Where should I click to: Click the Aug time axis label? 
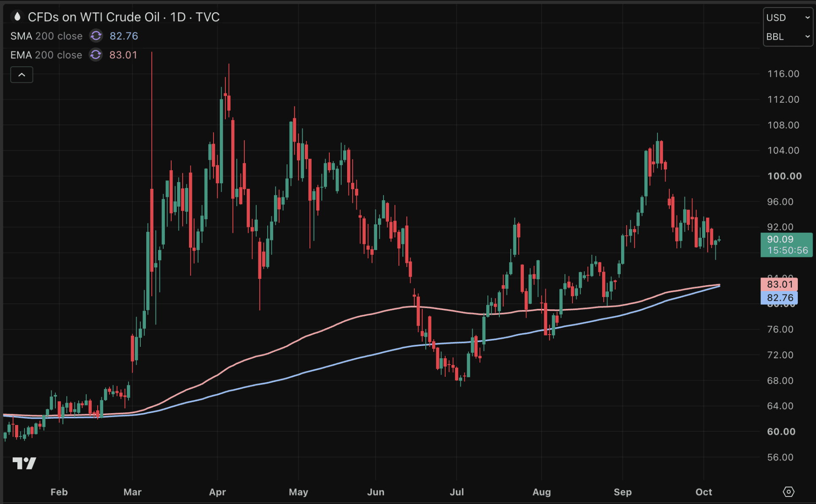(x=542, y=492)
